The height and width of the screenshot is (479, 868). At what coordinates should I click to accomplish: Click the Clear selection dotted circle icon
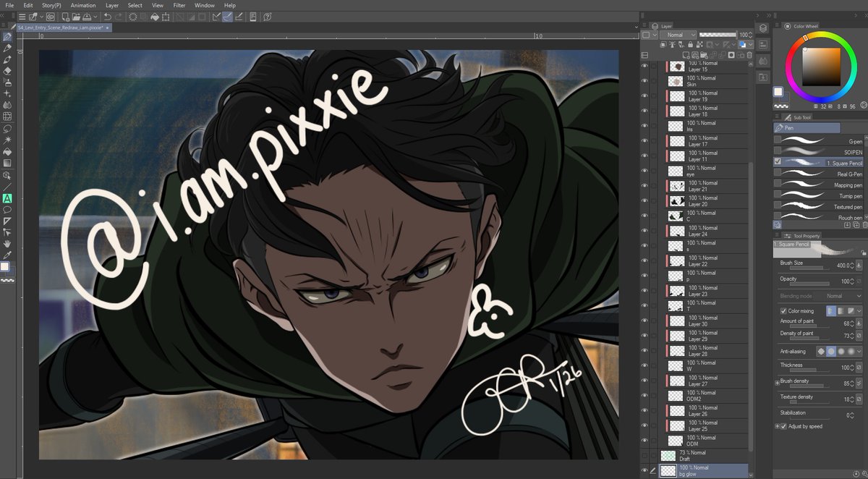tap(132, 17)
